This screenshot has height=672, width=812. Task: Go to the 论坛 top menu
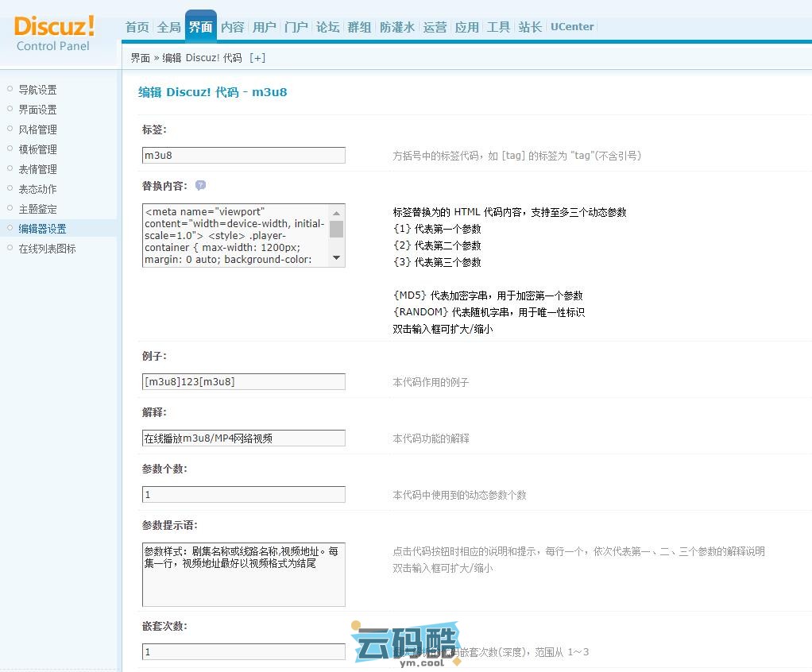[x=327, y=27]
